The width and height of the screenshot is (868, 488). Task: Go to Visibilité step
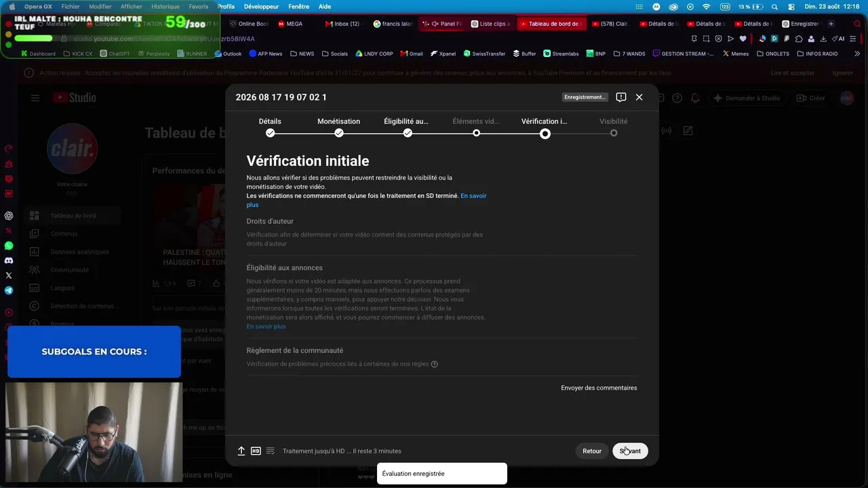pyautogui.click(x=613, y=127)
